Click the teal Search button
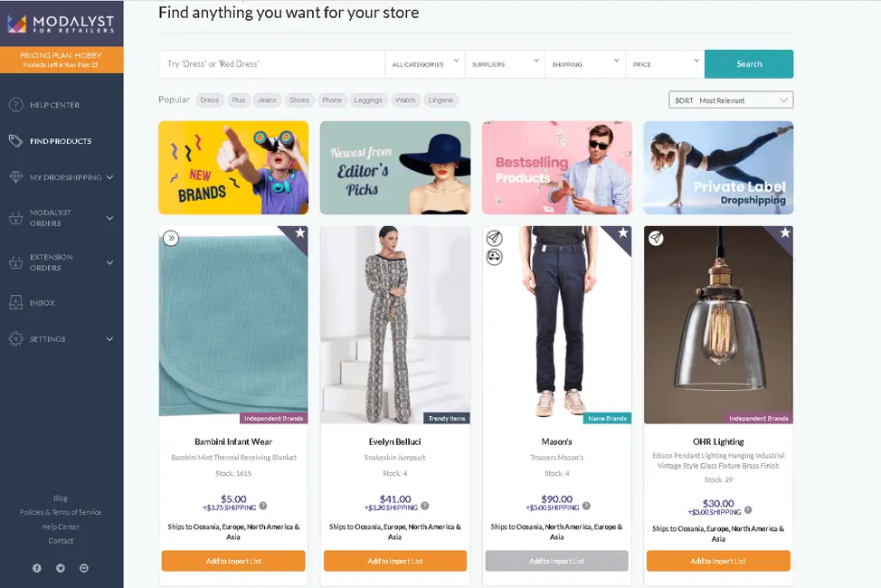Screen dimensions: 881x588 click(748, 64)
